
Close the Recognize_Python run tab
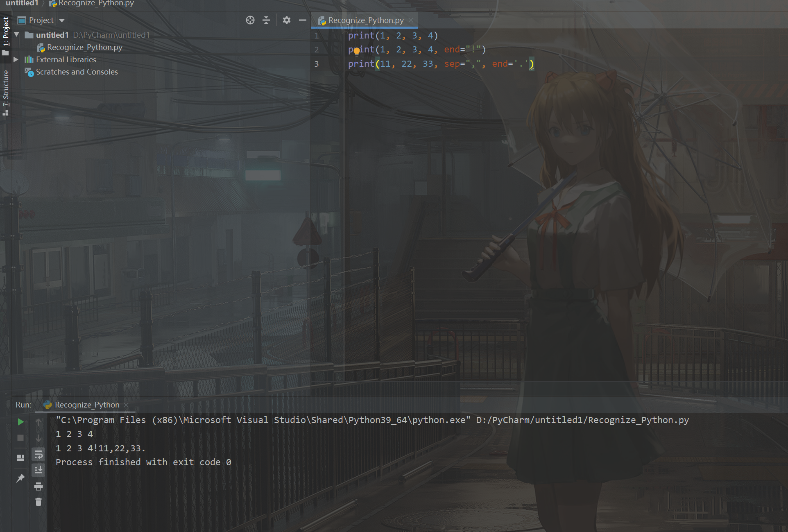point(127,405)
